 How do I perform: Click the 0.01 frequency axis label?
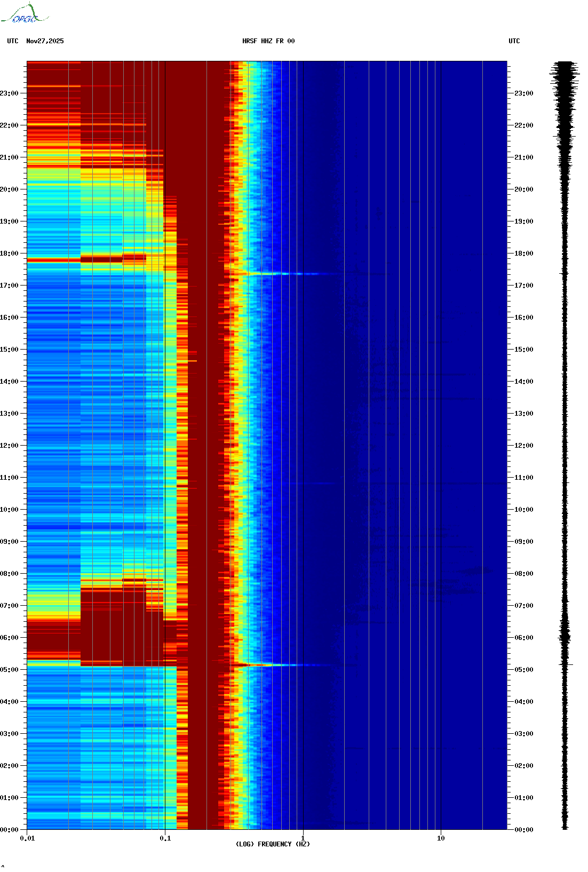pos(27,838)
